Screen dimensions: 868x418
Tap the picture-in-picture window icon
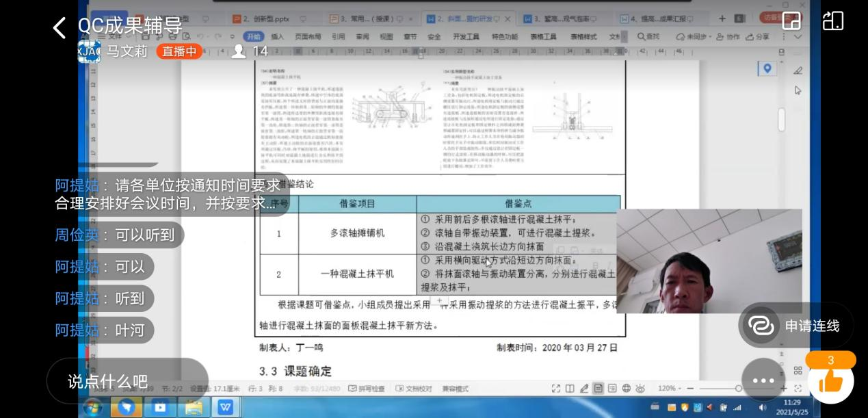point(791,21)
